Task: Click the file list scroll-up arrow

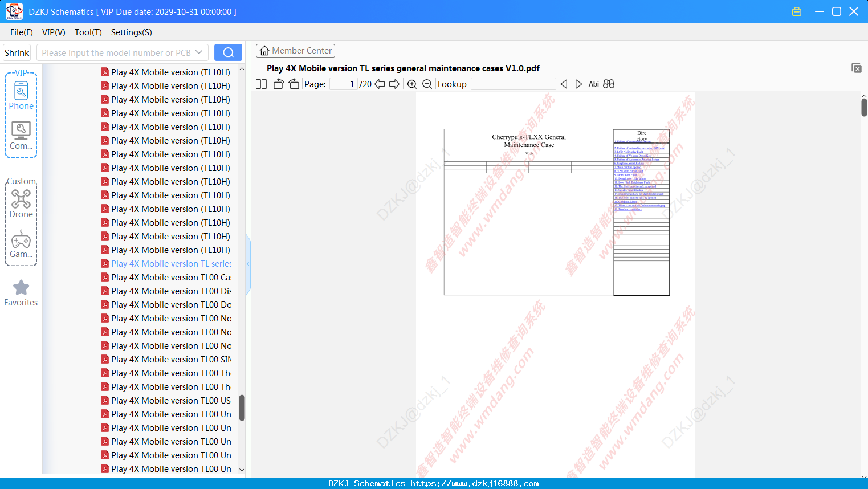Action: [x=242, y=69]
